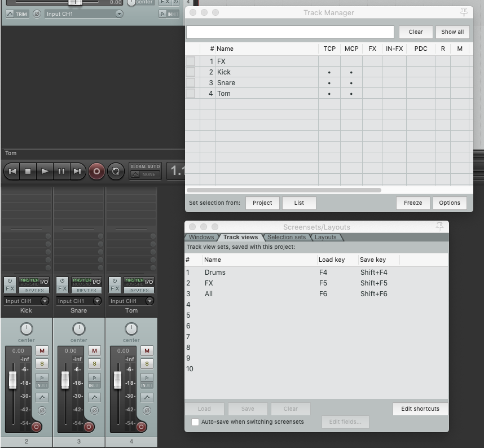
Task: Toggle record monitoring on Snare track
Action: pyautogui.click(x=94, y=377)
